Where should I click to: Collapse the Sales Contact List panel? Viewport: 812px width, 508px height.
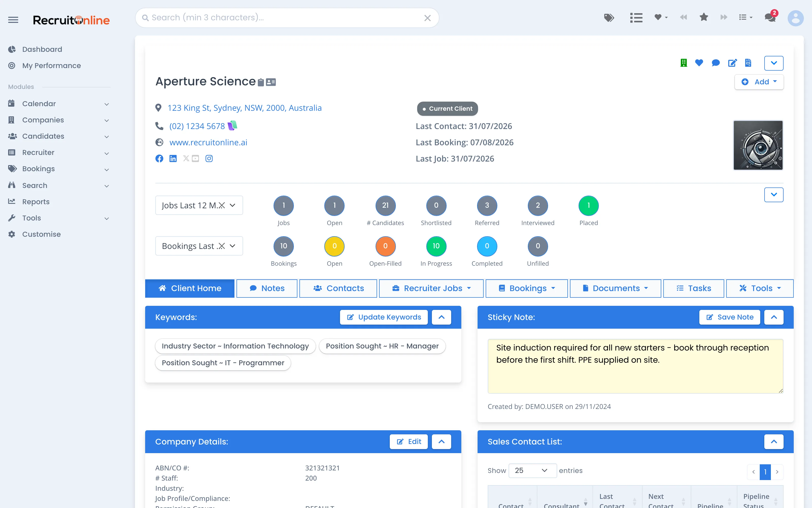pyautogui.click(x=774, y=442)
